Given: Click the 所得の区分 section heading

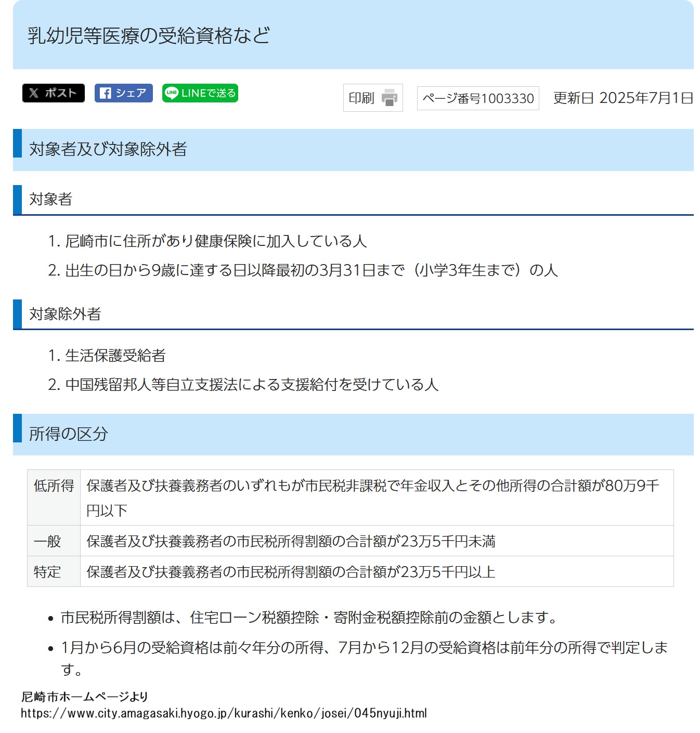Looking at the screenshot, I should [69, 434].
